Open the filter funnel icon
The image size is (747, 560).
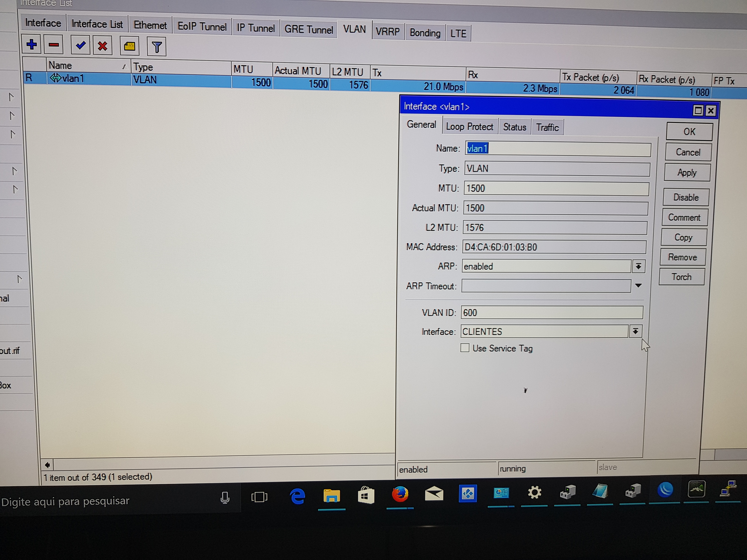click(x=156, y=47)
